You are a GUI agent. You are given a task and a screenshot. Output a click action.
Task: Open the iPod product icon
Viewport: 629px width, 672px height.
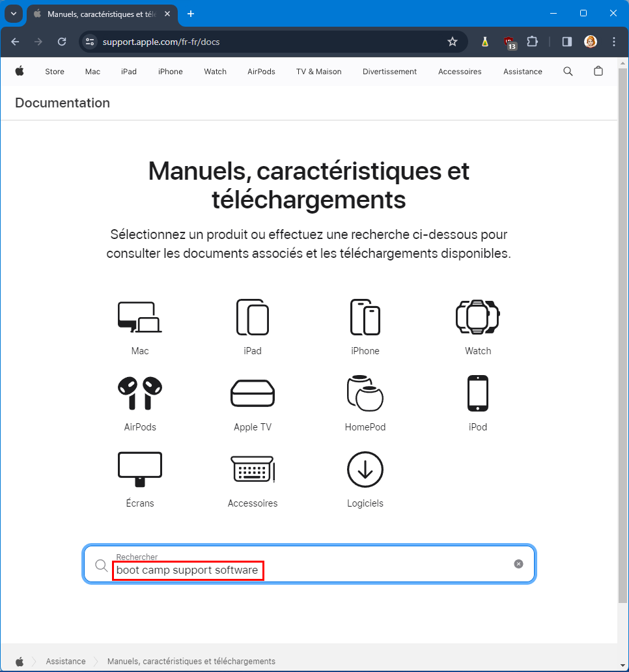click(x=478, y=393)
